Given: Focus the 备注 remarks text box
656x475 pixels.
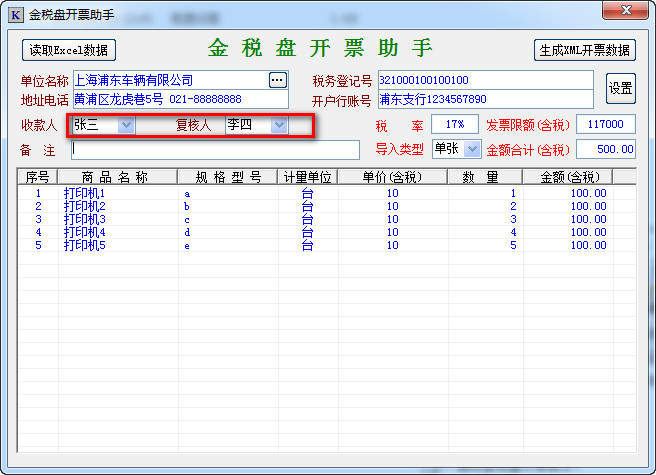Looking at the screenshot, I should 215,149.
